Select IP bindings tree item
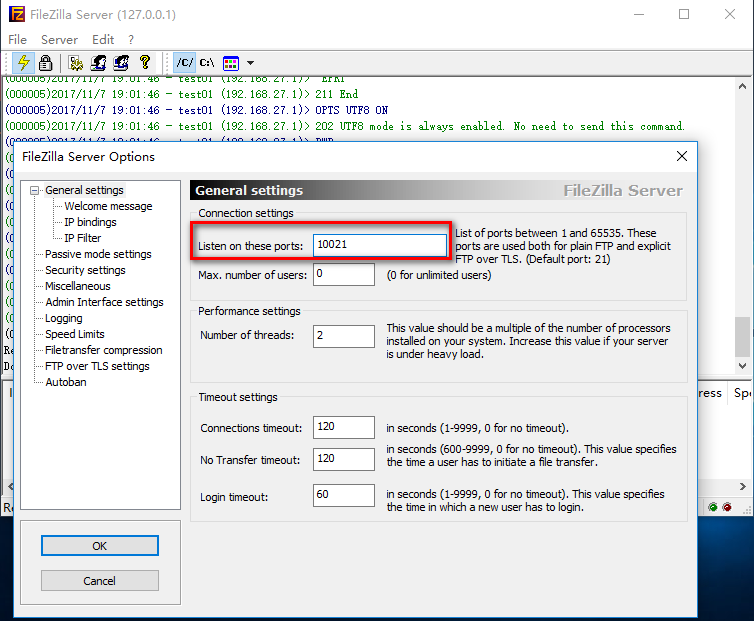754x621 pixels. (90, 222)
